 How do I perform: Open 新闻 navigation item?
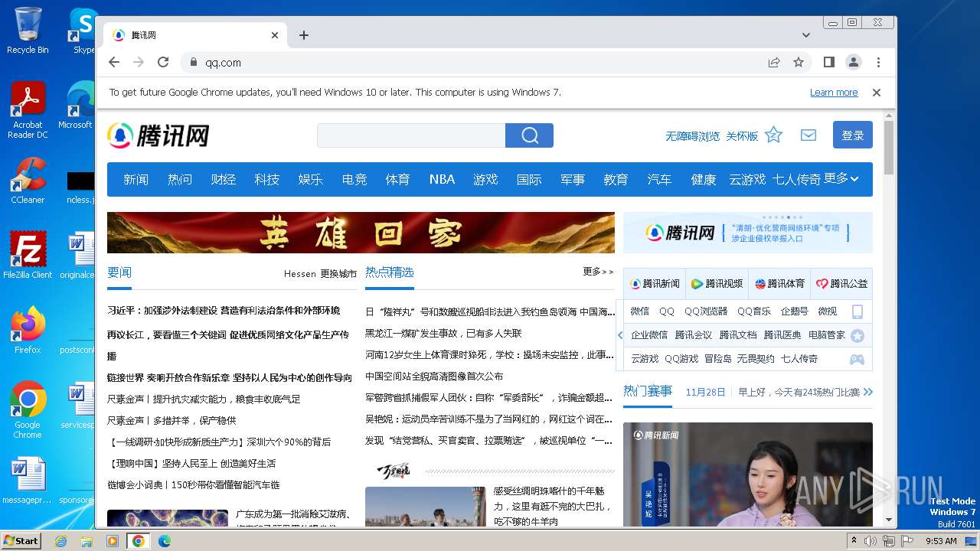(x=136, y=179)
